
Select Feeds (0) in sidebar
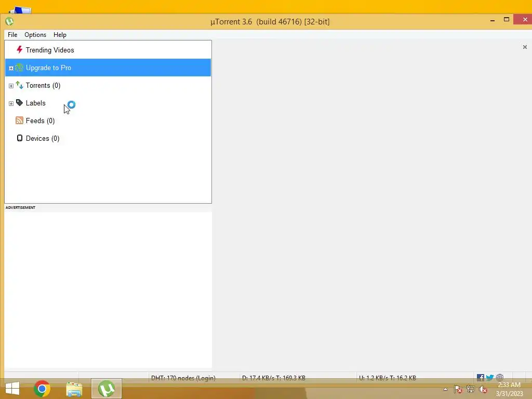point(40,121)
